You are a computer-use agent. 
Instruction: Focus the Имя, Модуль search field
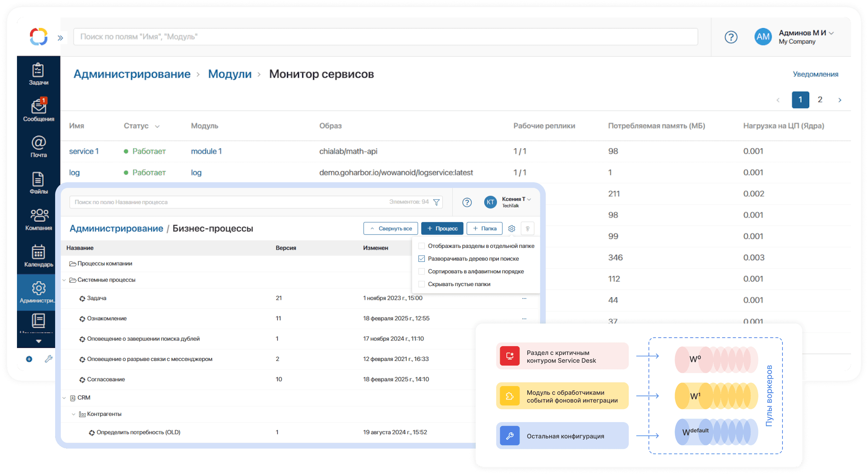click(x=385, y=37)
